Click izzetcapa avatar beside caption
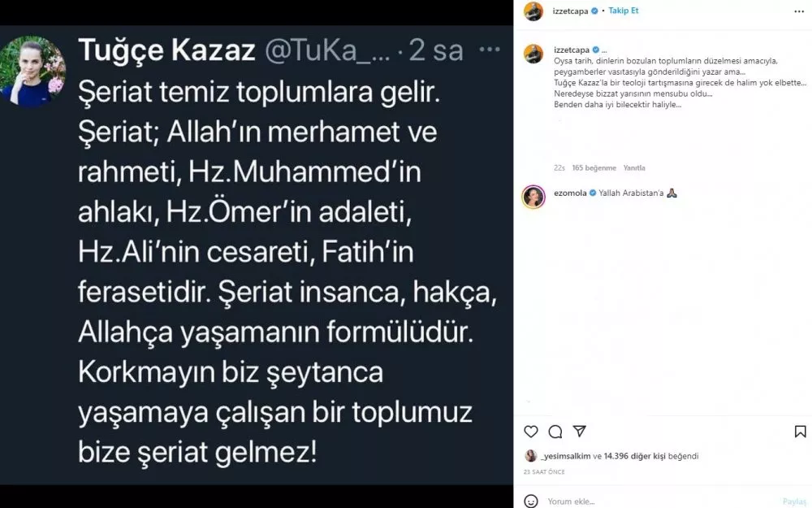The height and width of the screenshot is (508, 812). point(533,54)
